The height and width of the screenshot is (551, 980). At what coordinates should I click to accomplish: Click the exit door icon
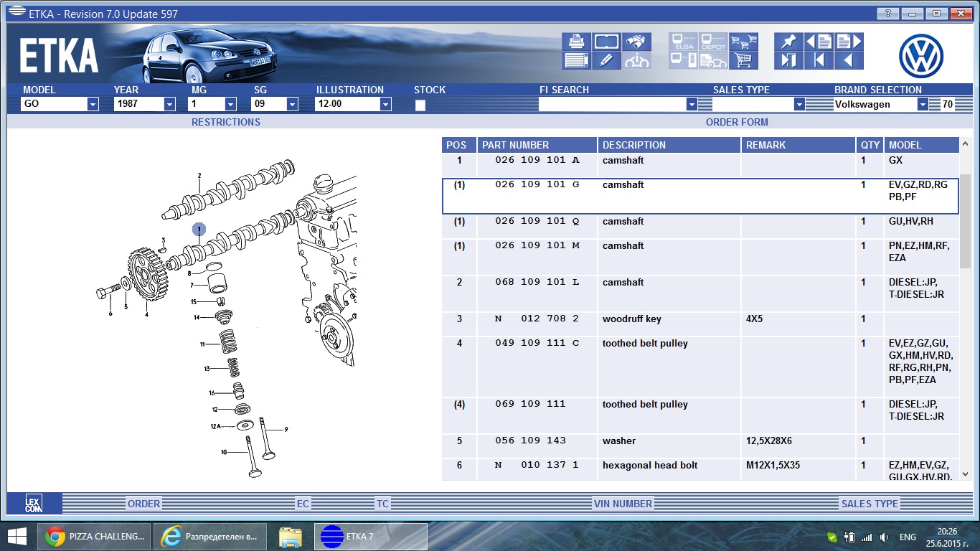pyautogui.click(x=788, y=60)
